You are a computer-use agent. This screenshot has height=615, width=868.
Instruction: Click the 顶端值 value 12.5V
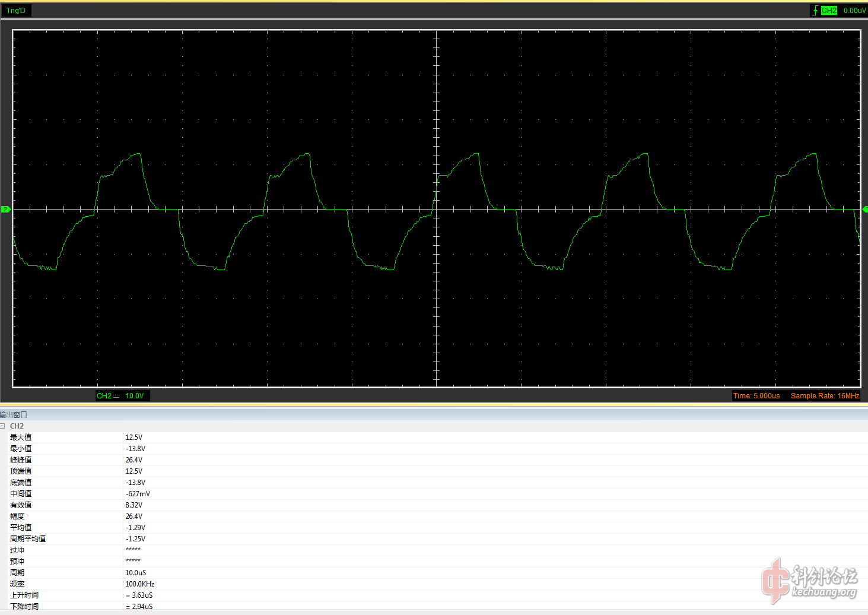tap(133, 471)
